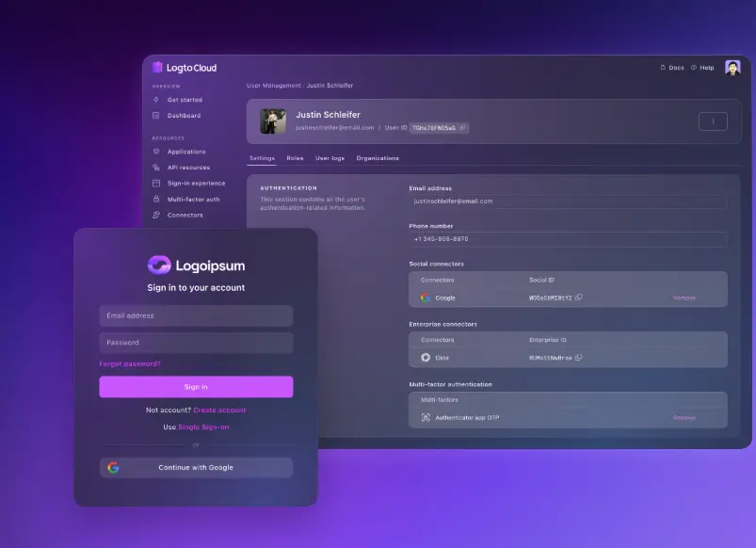Open Connectors icon in sidebar
The width and height of the screenshot is (756, 548).
click(x=155, y=215)
